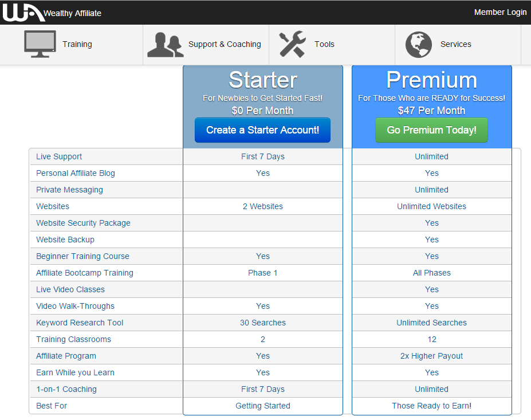Click the 1-on-1 Coaching row label
The width and height of the screenshot is (531, 420).
click(x=66, y=389)
